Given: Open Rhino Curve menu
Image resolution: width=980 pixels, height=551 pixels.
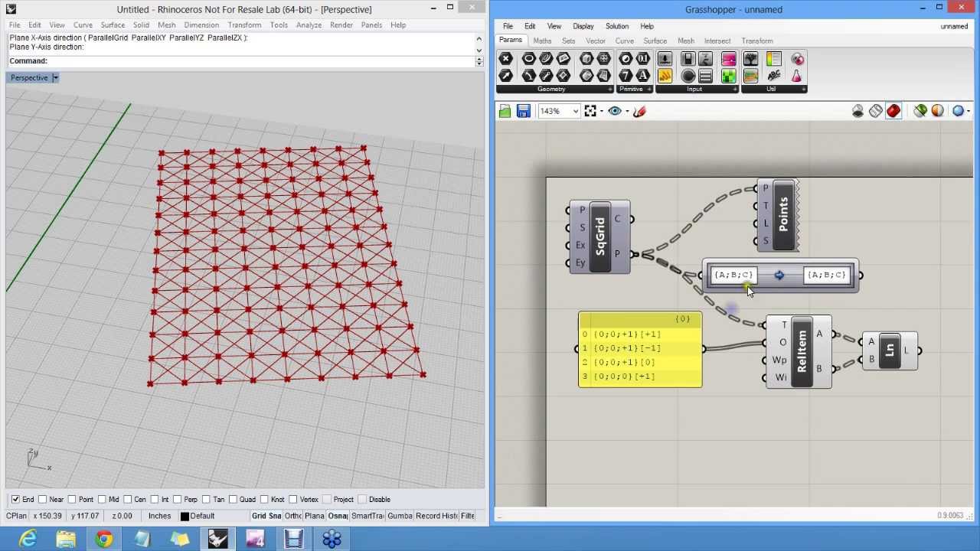Looking at the screenshot, I should (83, 25).
